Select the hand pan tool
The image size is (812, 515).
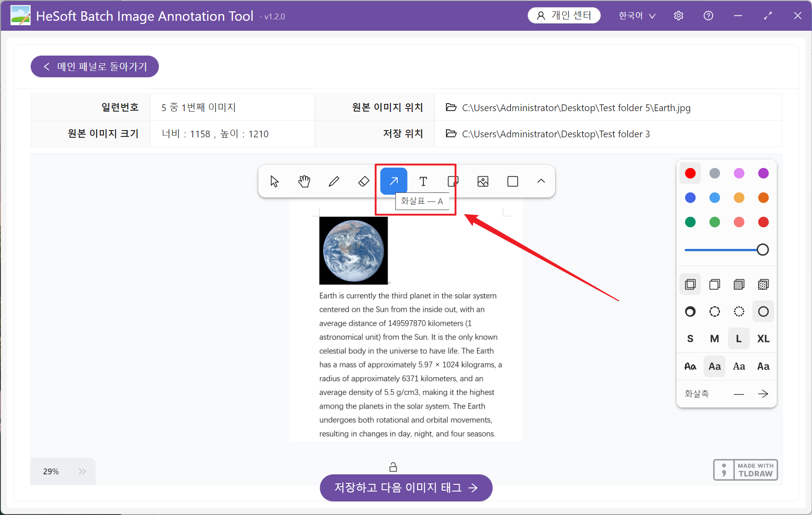point(304,181)
